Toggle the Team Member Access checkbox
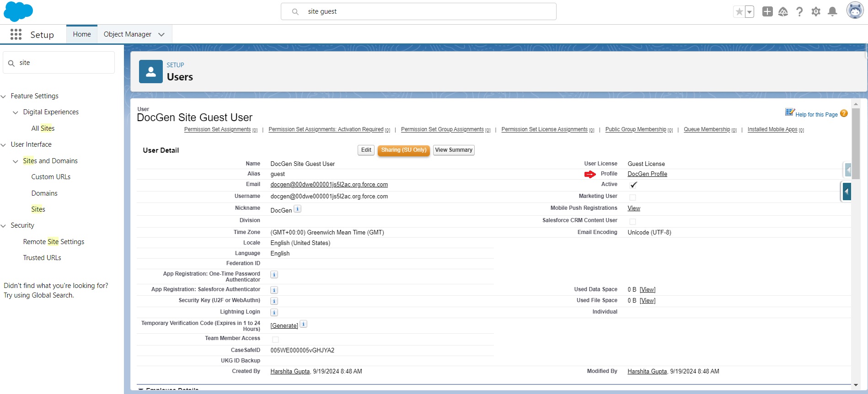This screenshot has height=394, width=868. [x=275, y=340]
